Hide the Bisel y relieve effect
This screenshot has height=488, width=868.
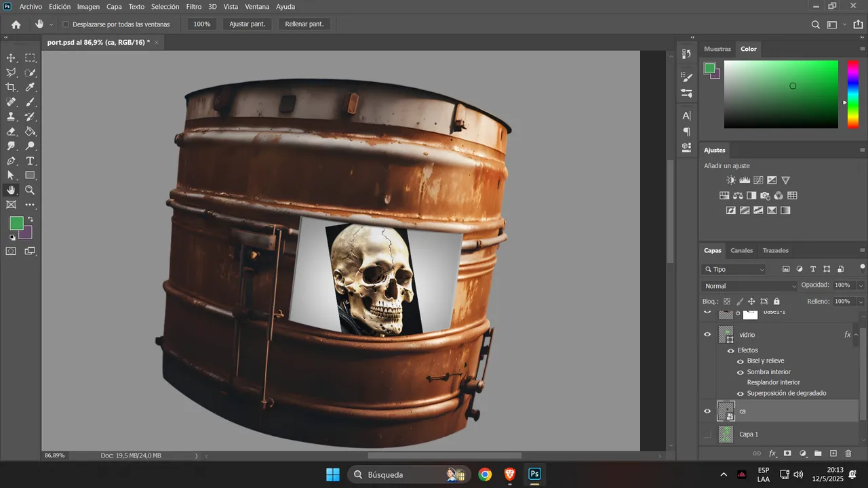tap(741, 361)
